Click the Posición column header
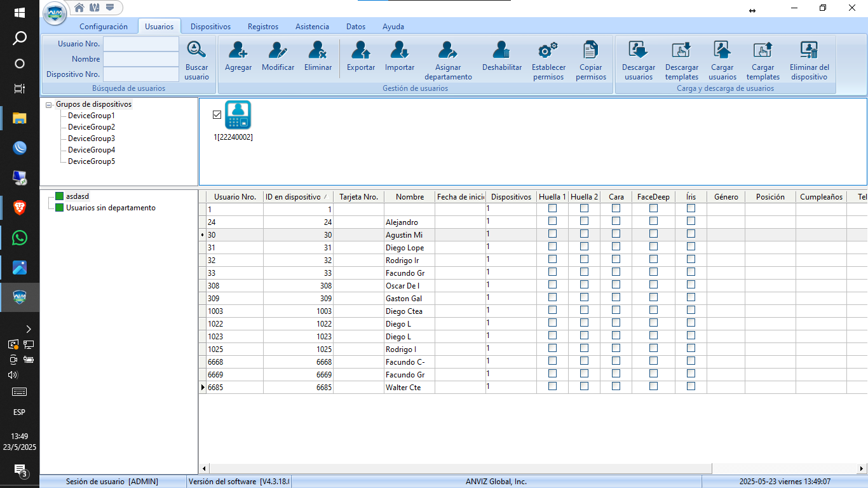Viewport: 868px width, 488px height. (x=771, y=197)
